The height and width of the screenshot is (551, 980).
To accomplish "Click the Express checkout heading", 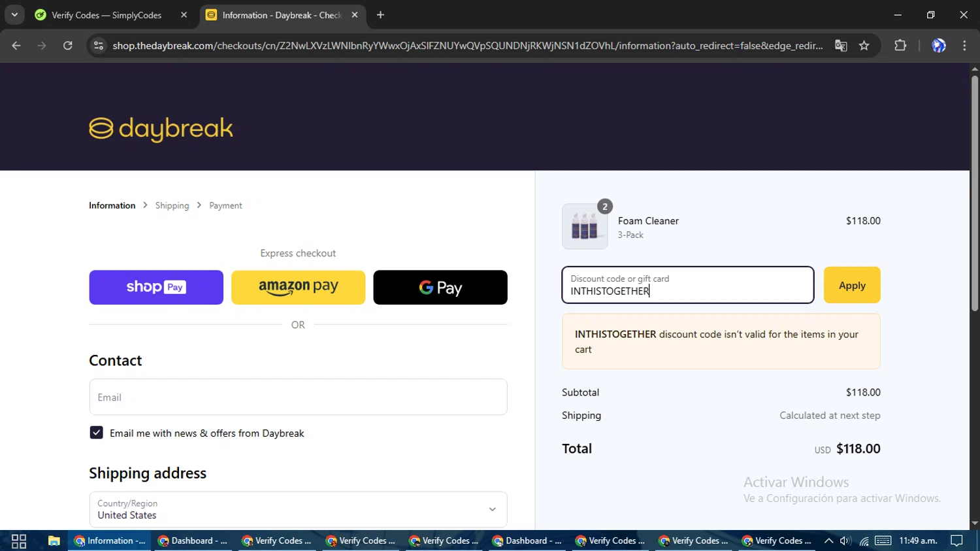I will [298, 253].
